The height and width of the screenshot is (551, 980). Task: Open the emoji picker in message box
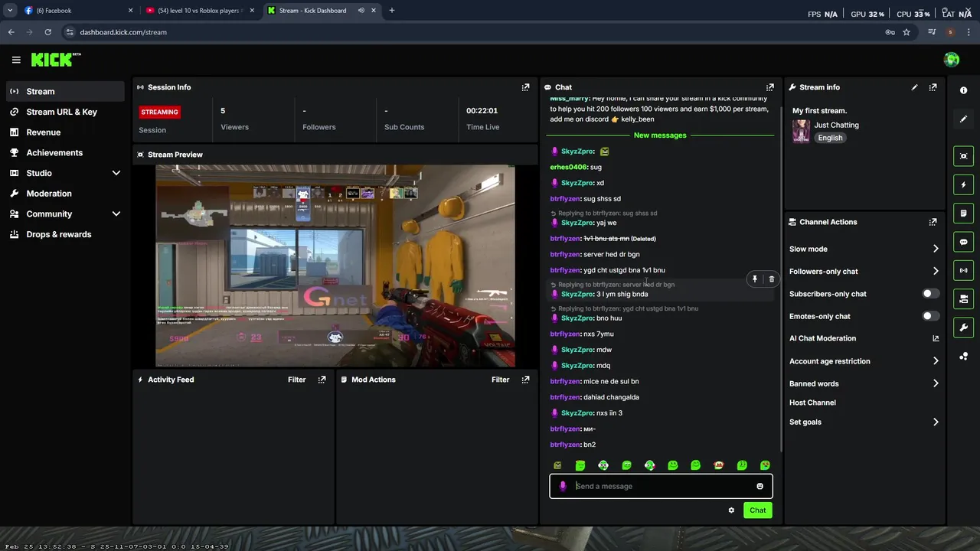coord(759,486)
